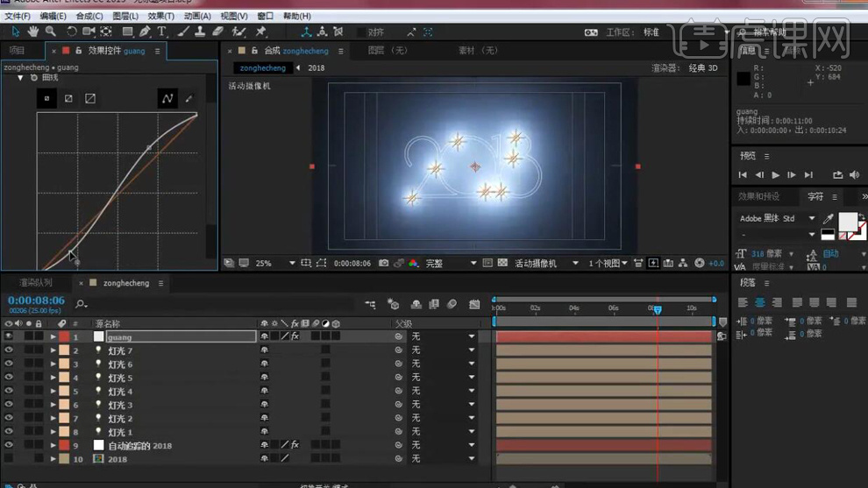This screenshot has width=868, height=488.
Task: Toggle visibility of 自动追踪的 2018 layer
Action: pyautogui.click(x=9, y=445)
